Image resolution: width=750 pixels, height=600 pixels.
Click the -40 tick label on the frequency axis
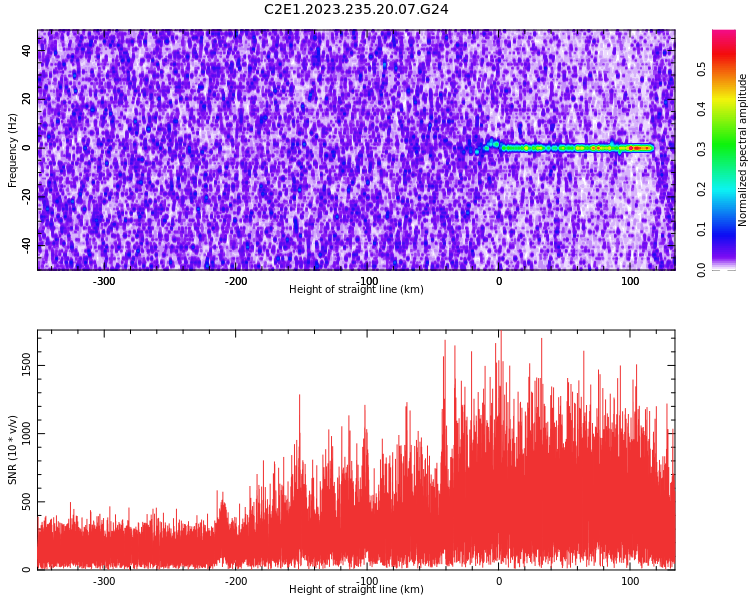point(26,245)
